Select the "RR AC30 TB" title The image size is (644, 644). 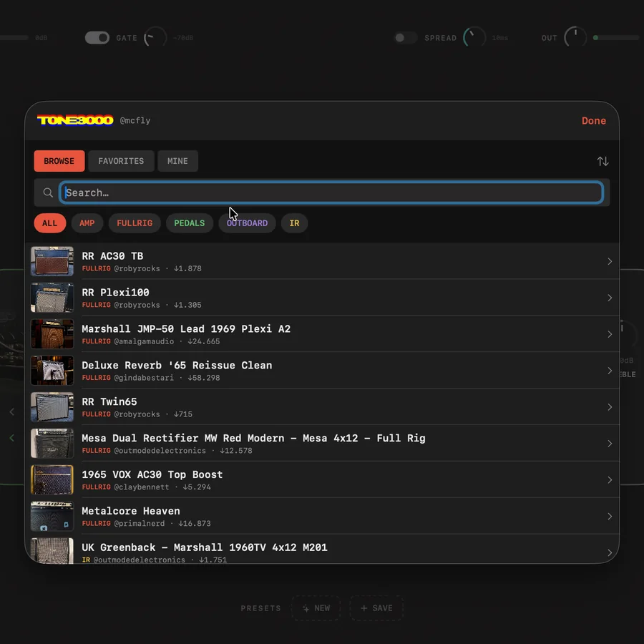click(112, 256)
